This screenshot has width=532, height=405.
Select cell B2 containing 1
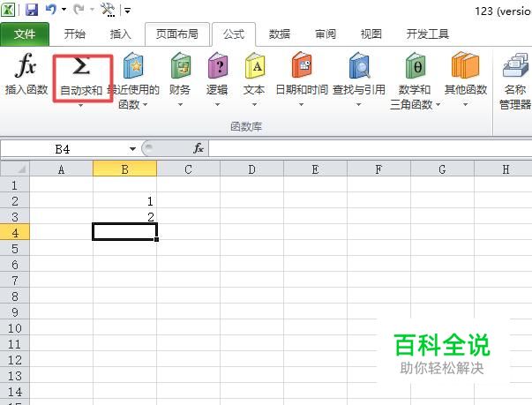pyautogui.click(x=125, y=201)
